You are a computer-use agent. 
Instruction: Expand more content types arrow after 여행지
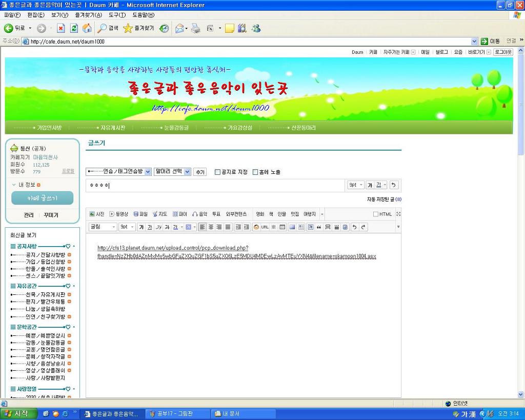tap(322, 214)
